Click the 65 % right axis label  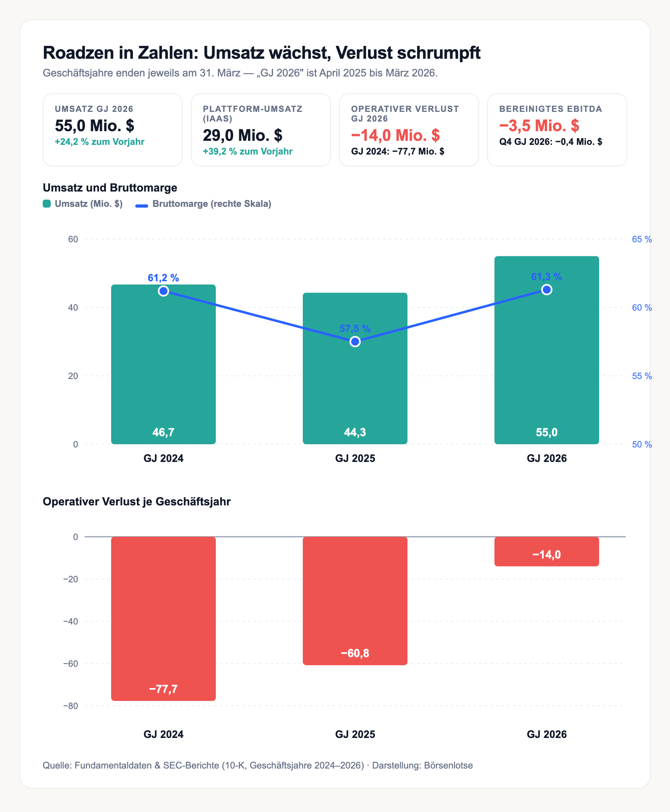642,239
